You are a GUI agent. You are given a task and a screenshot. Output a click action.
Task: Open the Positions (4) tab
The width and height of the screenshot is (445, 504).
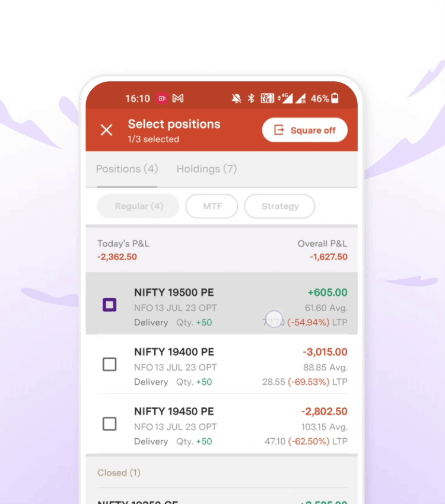click(127, 169)
